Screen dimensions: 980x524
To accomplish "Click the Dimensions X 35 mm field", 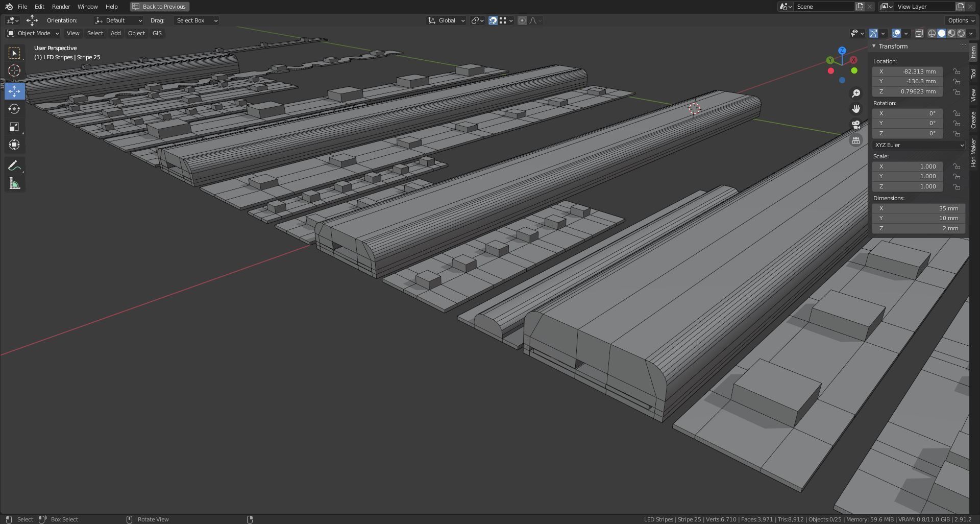I will point(919,208).
